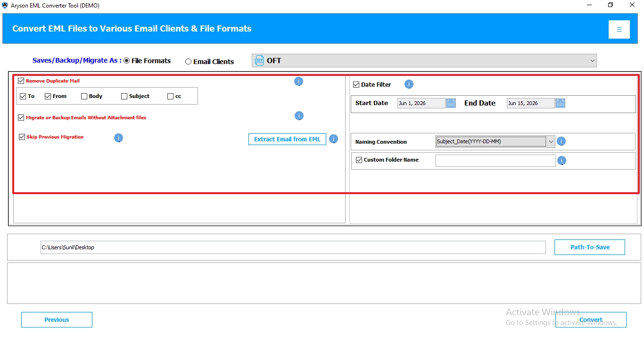Click the save path text field
The height and width of the screenshot is (343, 644).
pos(293,247)
